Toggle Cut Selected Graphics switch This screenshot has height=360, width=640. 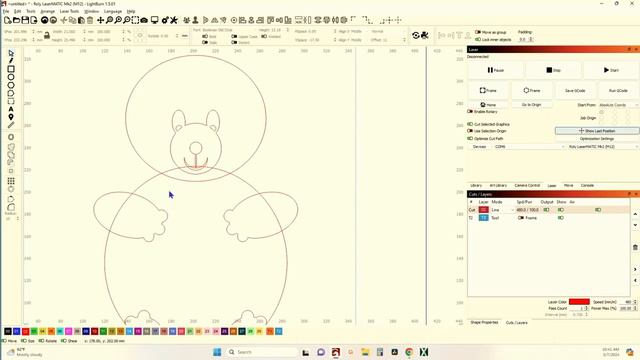pos(470,124)
